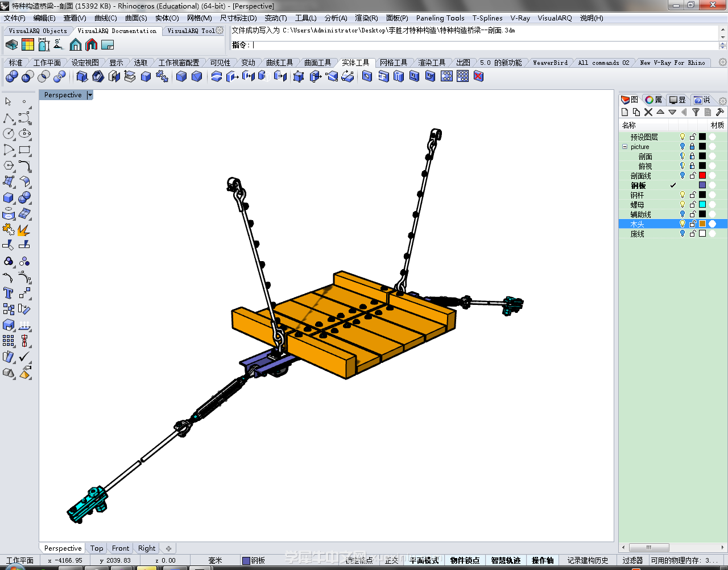Open toolbar tab options gear
This screenshot has width=728, height=570.
[x=723, y=62]
